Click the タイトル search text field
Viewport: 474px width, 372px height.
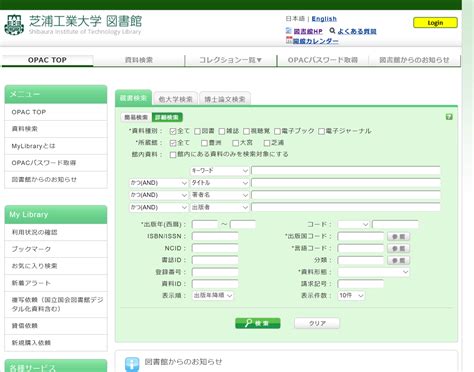point(346,183)
